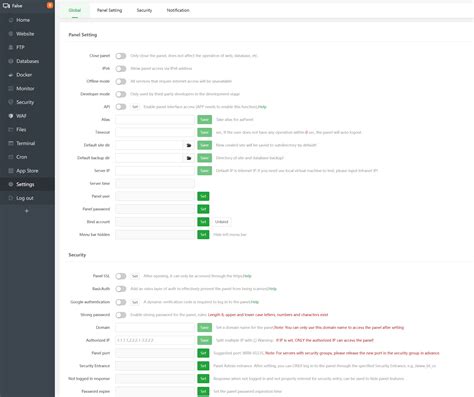Image resolution: width=474 pixels, height=397 pixels.
Task: Click the plus icon below Log out
Action: pyautogui.click(x=27, y=211)
